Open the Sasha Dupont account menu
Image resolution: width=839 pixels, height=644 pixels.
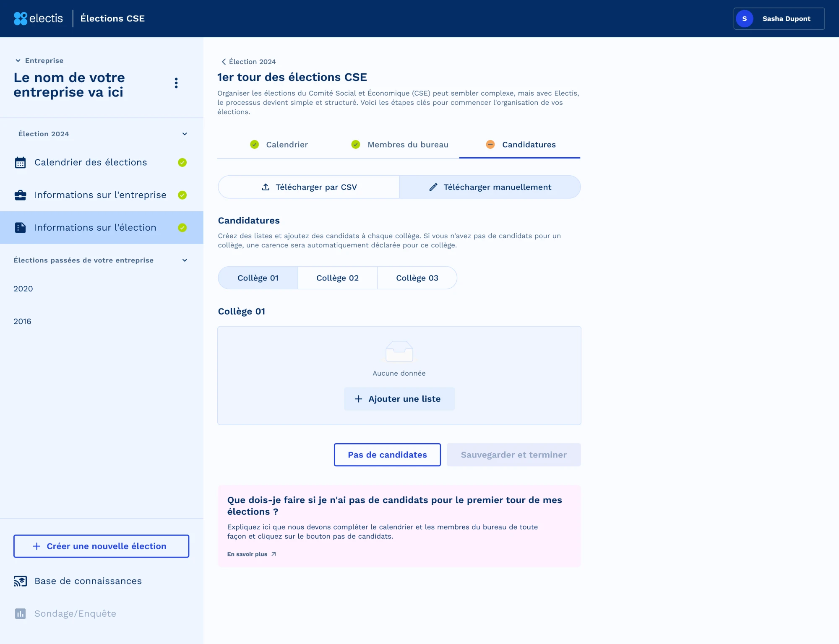coord(779,19)
